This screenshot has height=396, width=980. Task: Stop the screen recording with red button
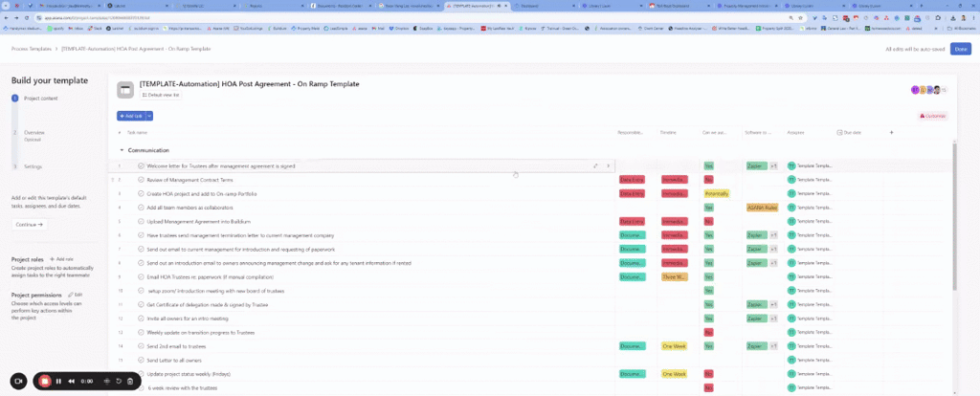[44, 381]
